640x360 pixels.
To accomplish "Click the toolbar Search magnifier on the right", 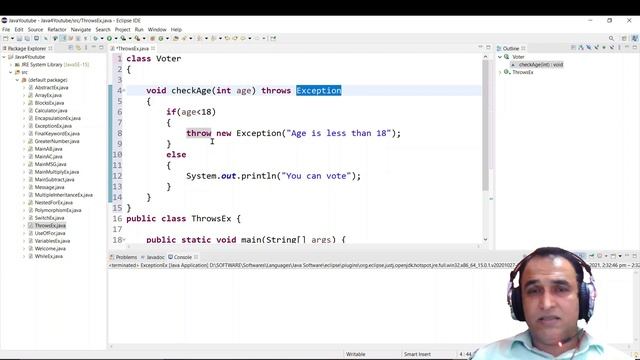I will (x=611, y=38).
